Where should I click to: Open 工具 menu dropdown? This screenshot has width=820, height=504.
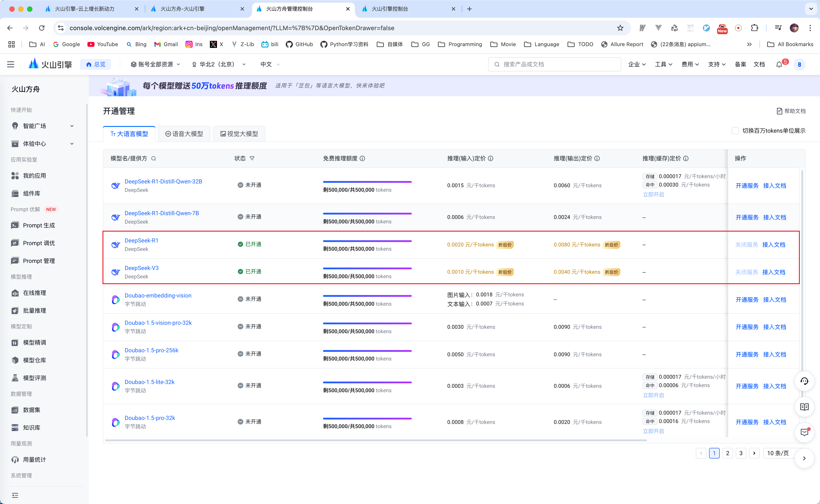663,64
